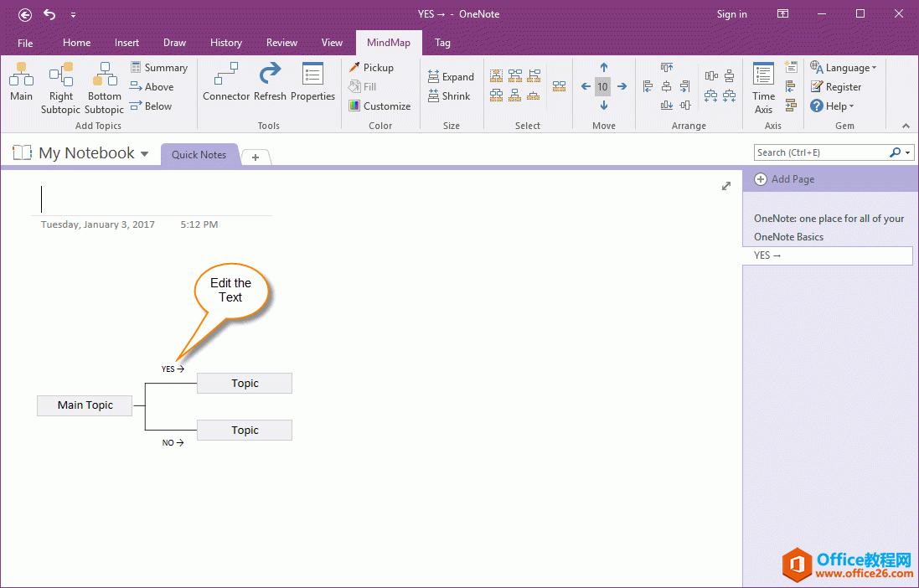
Task: Click the move right arrow
Action: pyautogui.click(x=622, y=86)
